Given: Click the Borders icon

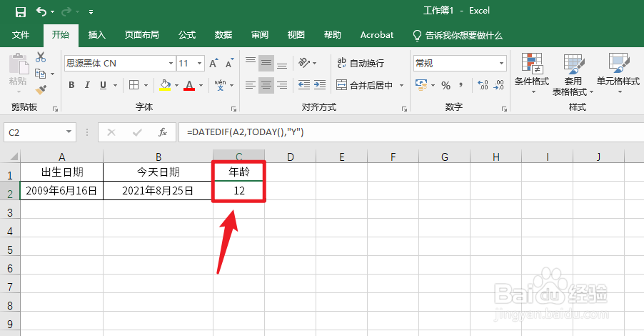Looking at the screenshot, I should 134,85.
